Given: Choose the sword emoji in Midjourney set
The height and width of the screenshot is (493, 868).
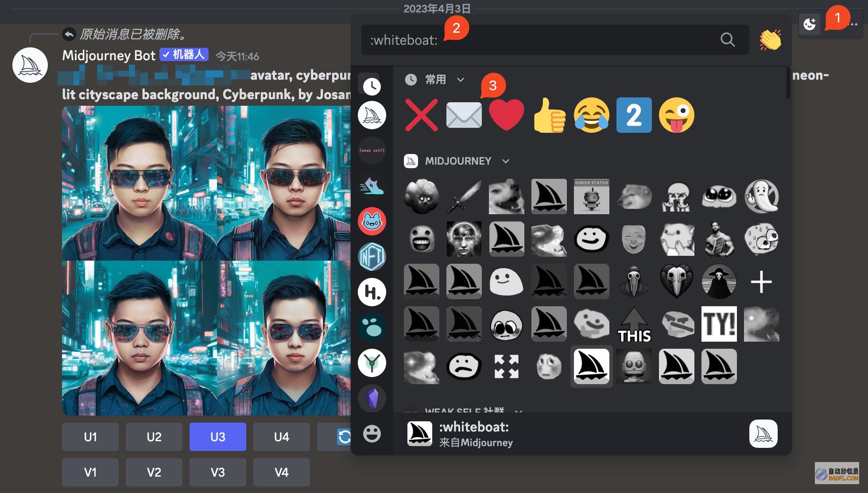Looking at the screenshot, I should [464, 196].
